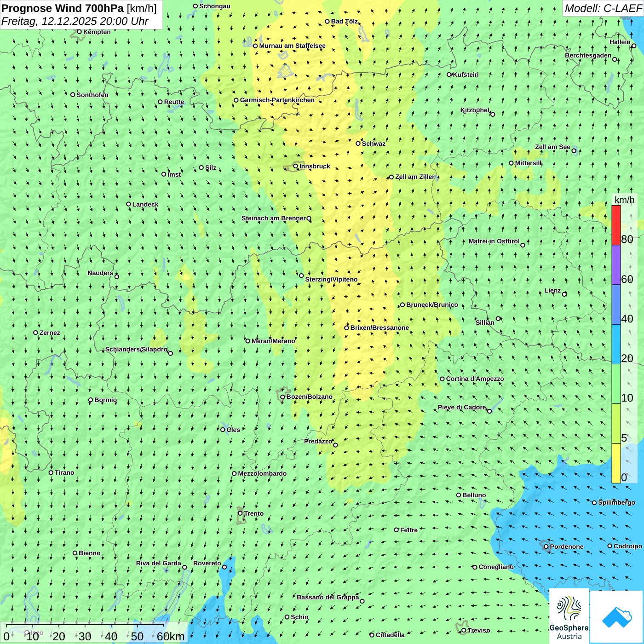The width and height of the screenshot is (644, 644).
Task: Select the Bormio city label
Action: (105, 400)
